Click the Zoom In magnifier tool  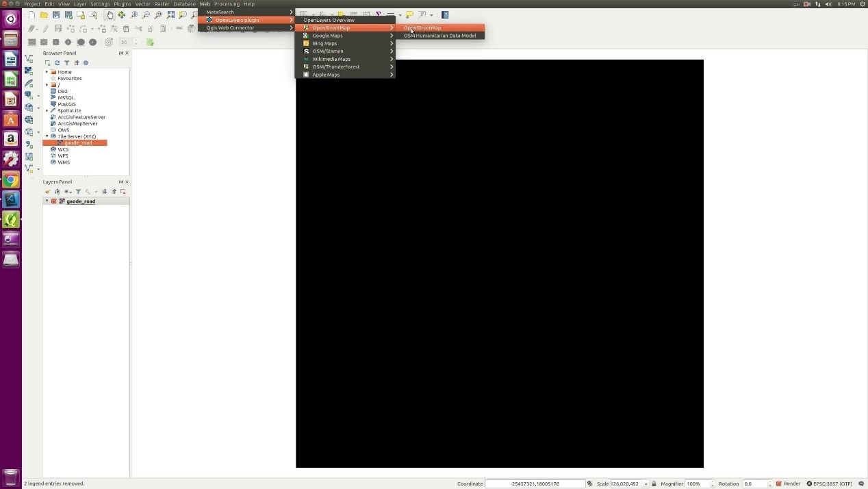click(134, 15)
